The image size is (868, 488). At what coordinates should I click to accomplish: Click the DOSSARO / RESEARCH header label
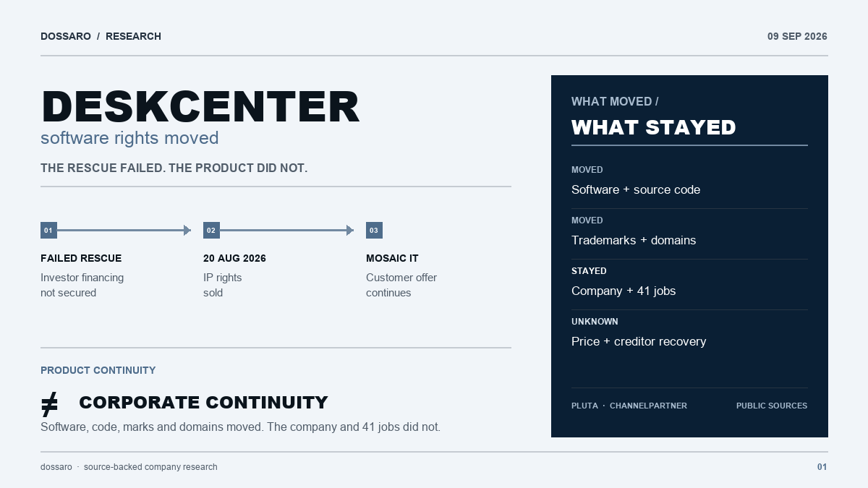point(101,36)
